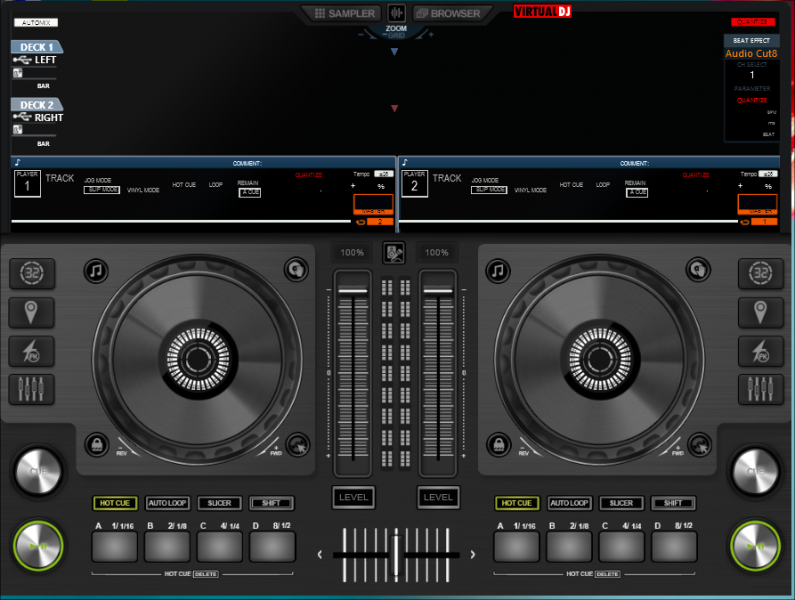
Task: Click the waveform icon between Sampler and Browser
Action: (396, 13)
